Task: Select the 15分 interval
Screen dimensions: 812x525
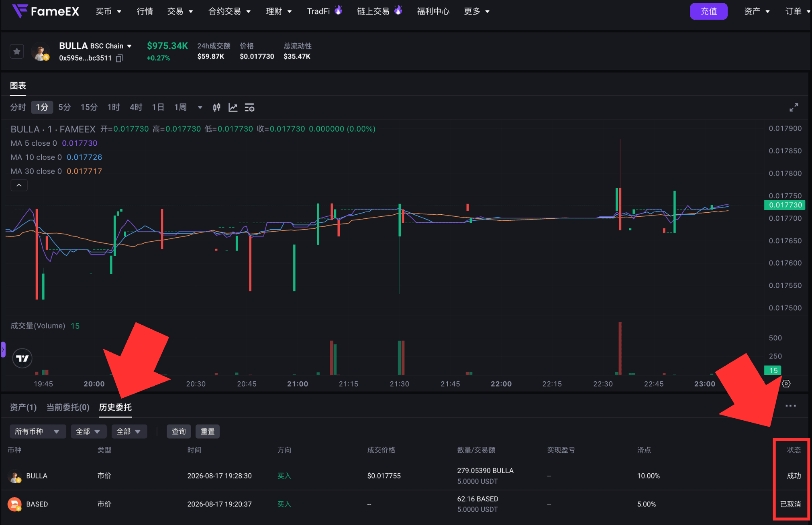Action: [89, 107]
